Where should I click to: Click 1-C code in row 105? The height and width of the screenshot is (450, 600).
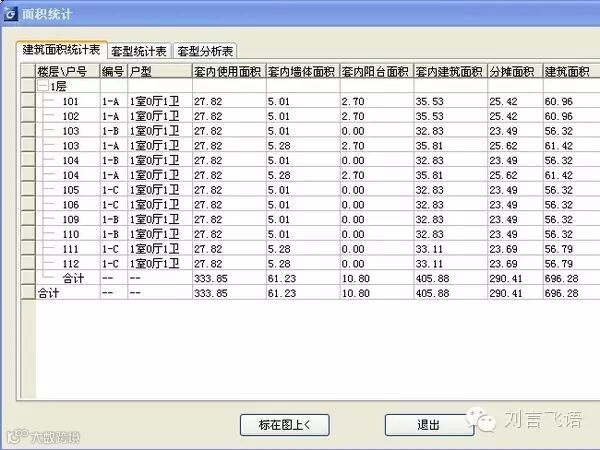pyautogui.click(x=110, y=190)
